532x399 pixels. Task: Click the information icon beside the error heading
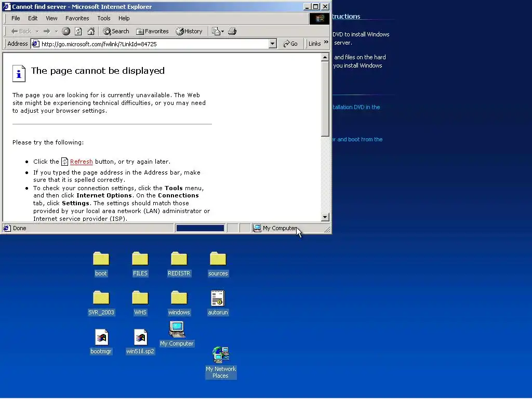[19, 73]
